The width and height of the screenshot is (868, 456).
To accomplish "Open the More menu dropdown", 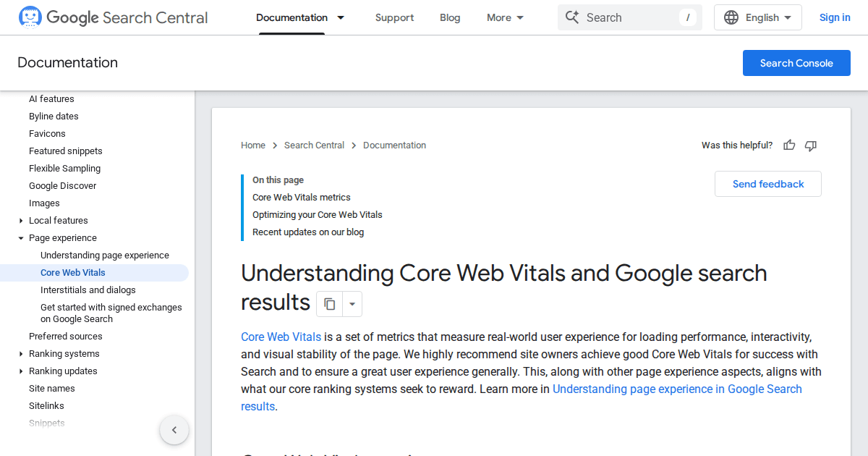I will 506,17.
